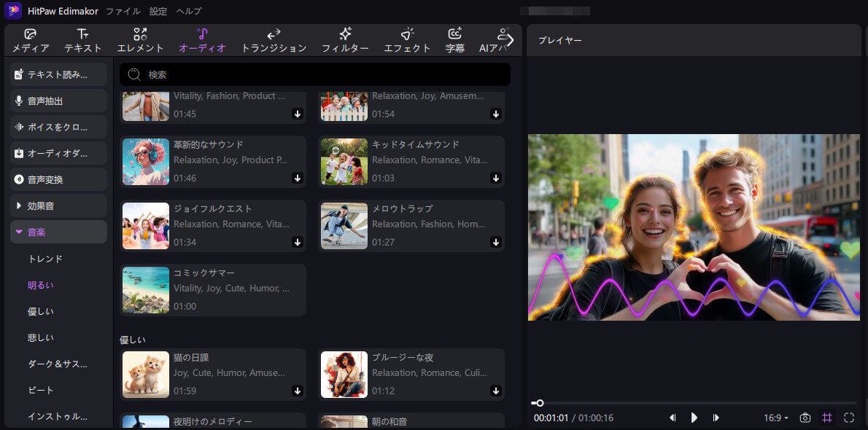Open the トランジション transitions tab
The width and height of the screenshot is (868, 430).
[274, 40]
